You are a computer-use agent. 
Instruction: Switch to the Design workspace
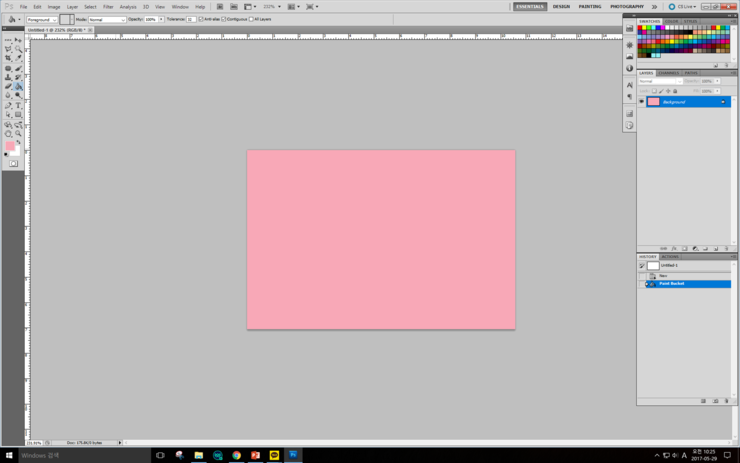tap(561, 6)
